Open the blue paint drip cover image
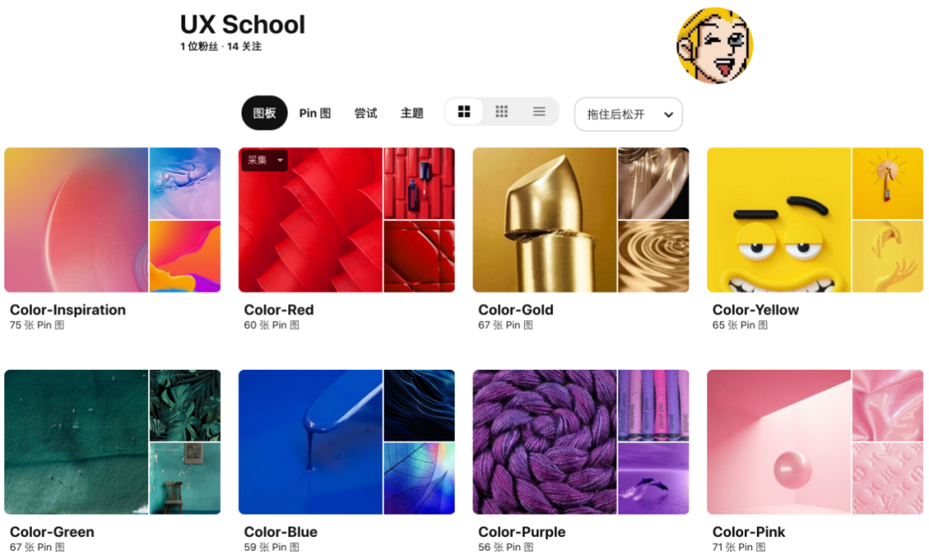929x560 pixels. 311,442
